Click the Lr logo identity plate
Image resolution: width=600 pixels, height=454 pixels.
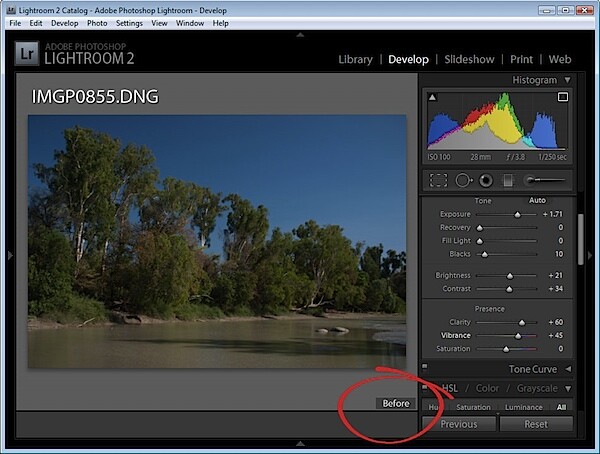(27, 54)
